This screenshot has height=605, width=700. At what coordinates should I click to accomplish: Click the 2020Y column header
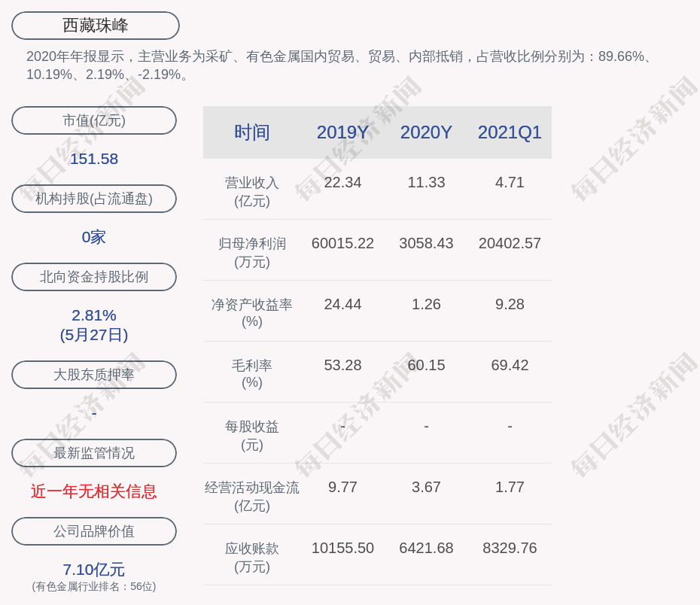426,132
